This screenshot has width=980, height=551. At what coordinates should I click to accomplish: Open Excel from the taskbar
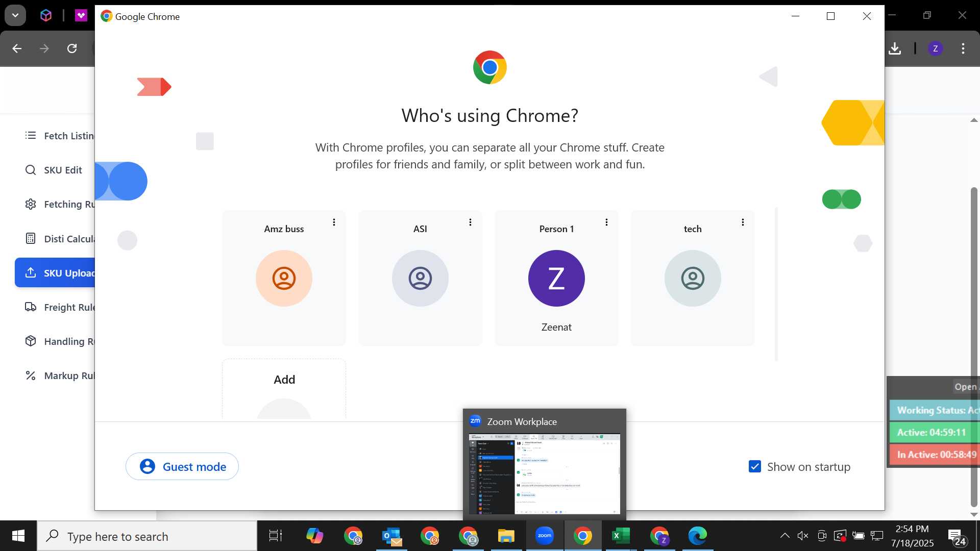pos(621,536)
